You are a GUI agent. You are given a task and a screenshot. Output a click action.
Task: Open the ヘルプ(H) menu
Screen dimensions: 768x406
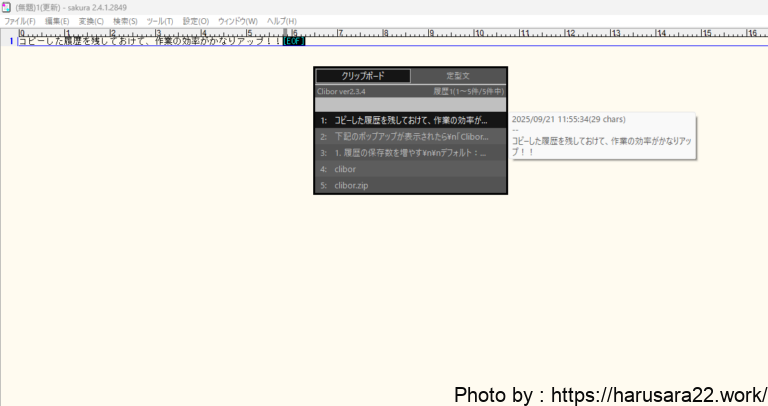click(281, 21)
